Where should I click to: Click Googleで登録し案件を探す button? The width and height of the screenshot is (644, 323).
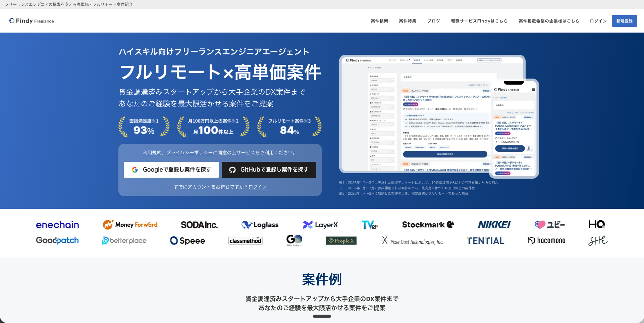click(x=171, y=170)
